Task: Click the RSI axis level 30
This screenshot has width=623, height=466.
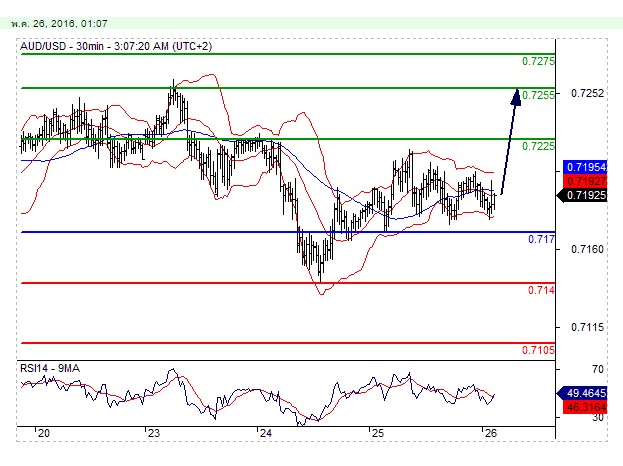Action: 598,418
